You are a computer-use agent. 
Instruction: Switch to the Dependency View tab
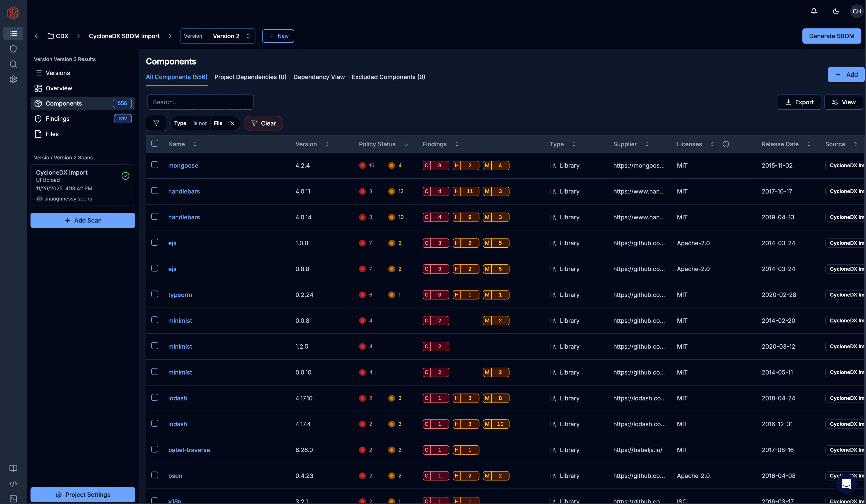[319, 77]
